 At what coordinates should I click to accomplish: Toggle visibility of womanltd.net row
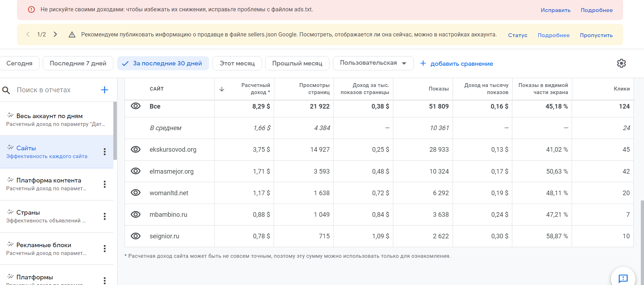tap(136, 193)
